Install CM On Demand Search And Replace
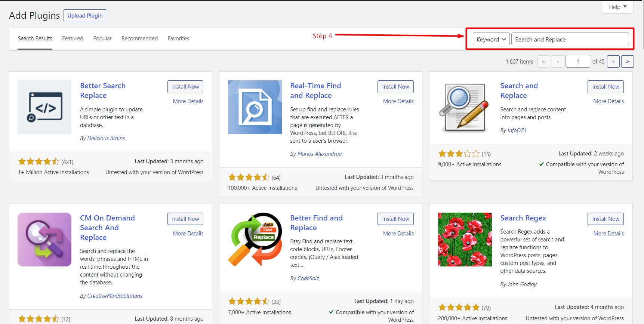The width and height of the screenshot is (644, 324). (185, 219)
